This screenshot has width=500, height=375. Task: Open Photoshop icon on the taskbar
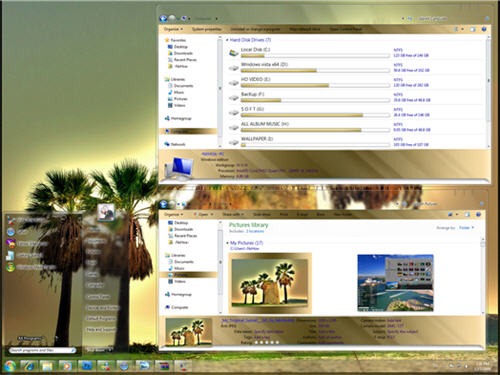click(87, 366)
